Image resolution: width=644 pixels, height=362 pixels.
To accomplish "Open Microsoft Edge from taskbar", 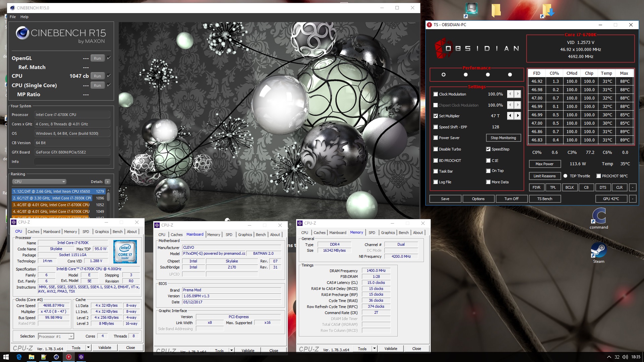I will click(19, 357).
